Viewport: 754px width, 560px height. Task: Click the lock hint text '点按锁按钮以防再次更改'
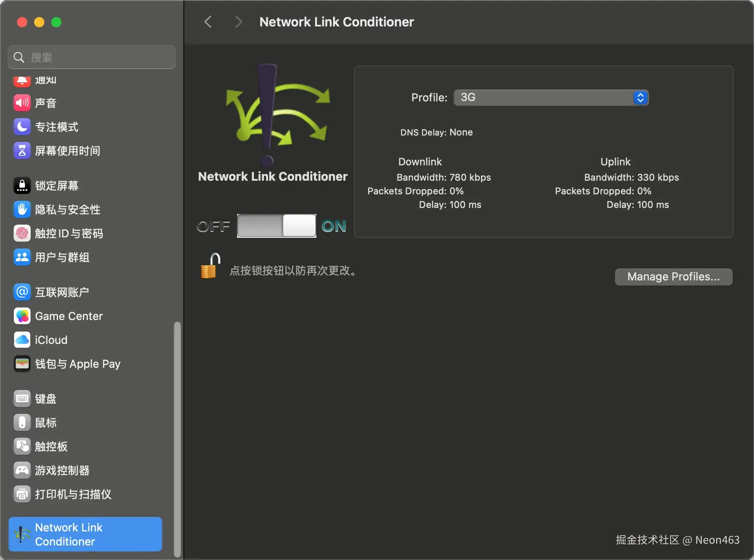[293, 271]
